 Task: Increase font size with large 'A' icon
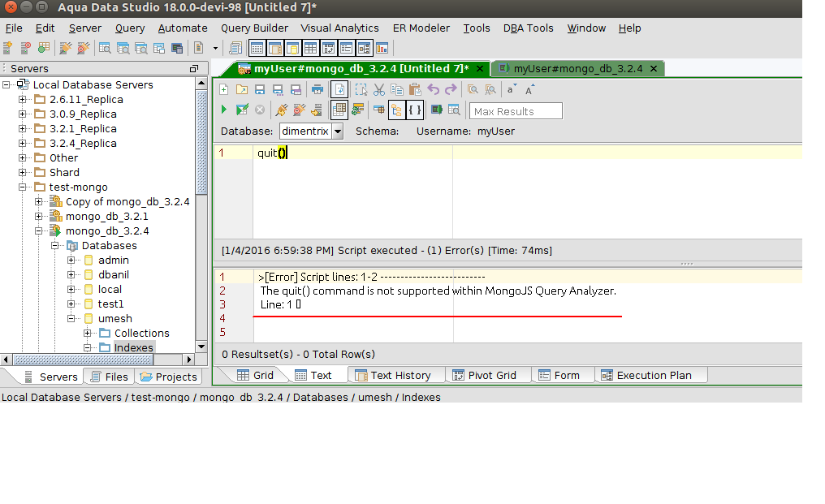(x=529, y=89)
